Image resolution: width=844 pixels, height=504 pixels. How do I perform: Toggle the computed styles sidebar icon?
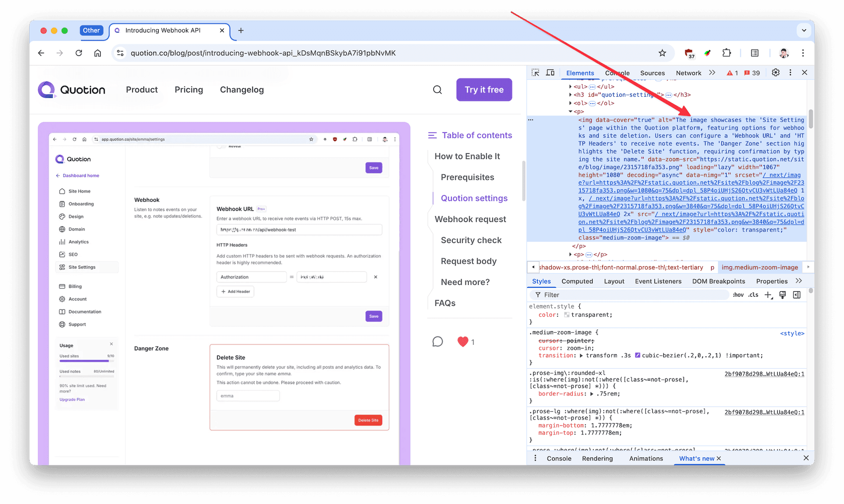pyautogui.click(x=797, y=295)
